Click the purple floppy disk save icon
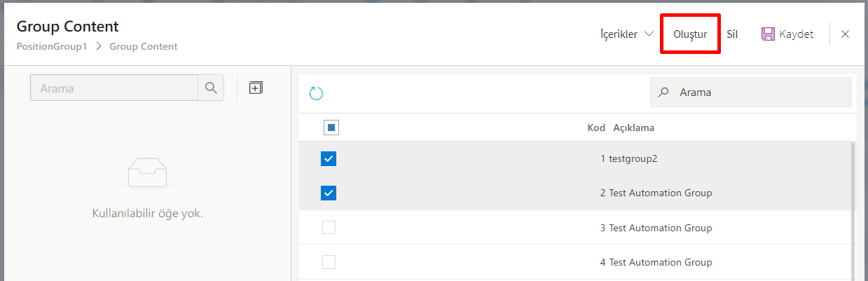 coord(768,34)
